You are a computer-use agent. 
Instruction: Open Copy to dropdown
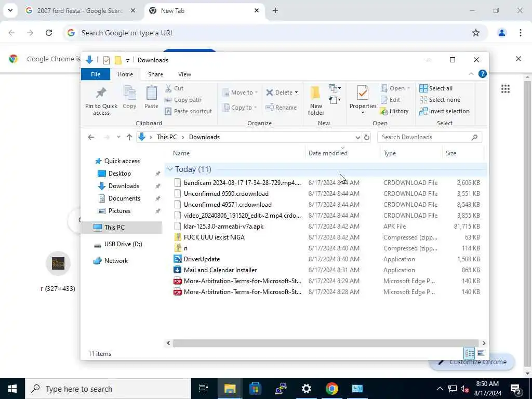tap(240, 108)
